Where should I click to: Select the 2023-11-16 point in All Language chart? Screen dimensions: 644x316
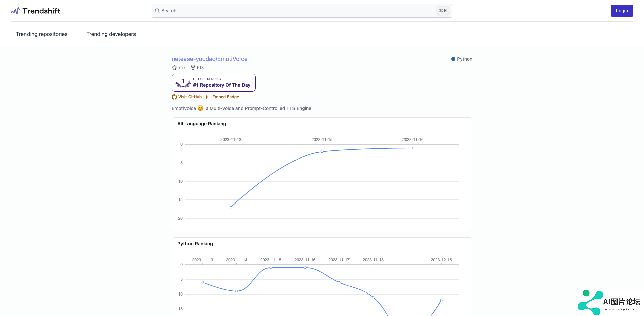point(413,148)
